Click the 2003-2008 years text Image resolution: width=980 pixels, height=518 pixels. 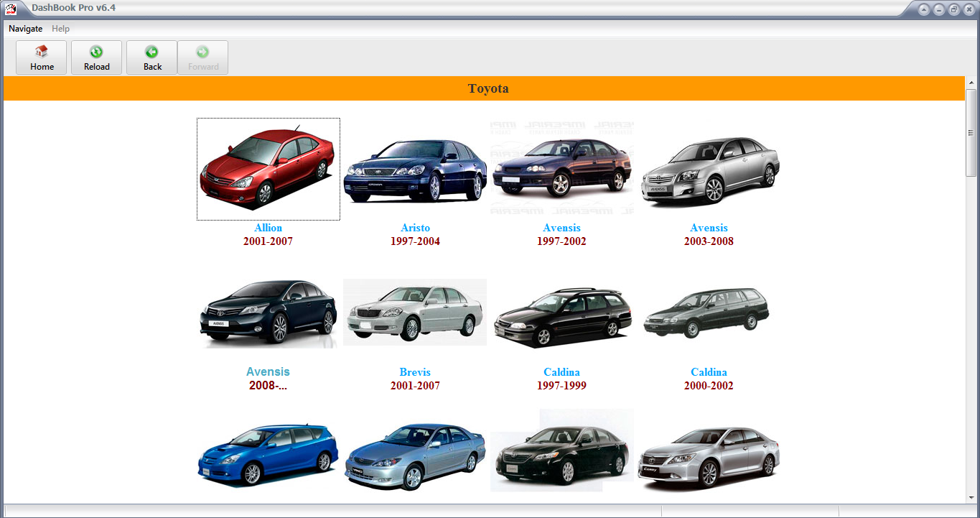pyautogui.click(x=709, y=241)
